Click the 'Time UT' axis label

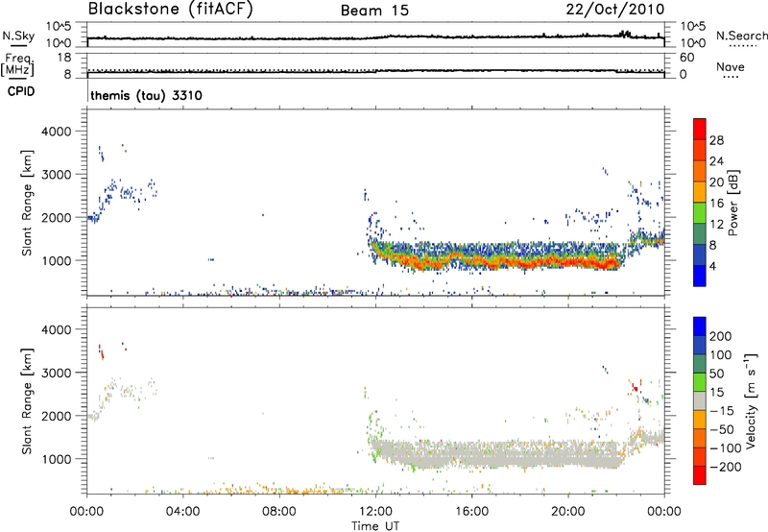pyautogui.click(x=375, y=525)
